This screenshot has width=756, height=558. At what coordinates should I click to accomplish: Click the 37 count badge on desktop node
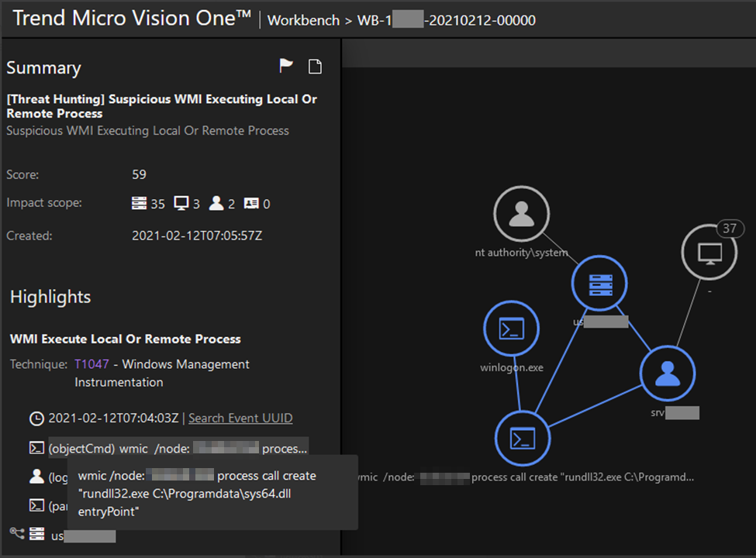pos(729,228)
